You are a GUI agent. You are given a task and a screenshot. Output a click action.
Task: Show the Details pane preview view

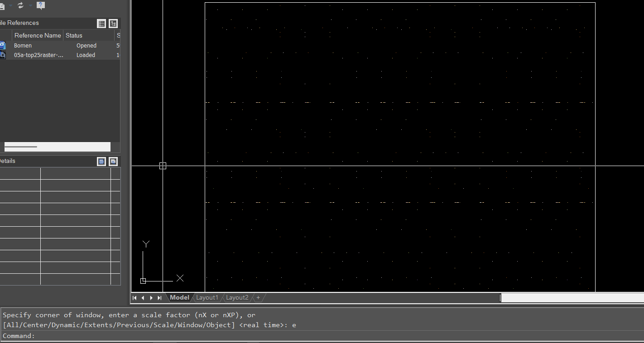pyautogui.click(x=113, y=162)
